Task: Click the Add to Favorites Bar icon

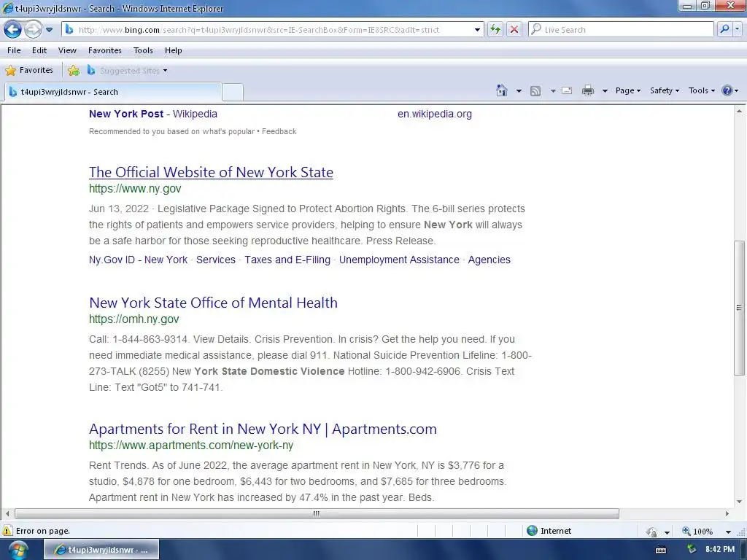Action: pos(74,71)
